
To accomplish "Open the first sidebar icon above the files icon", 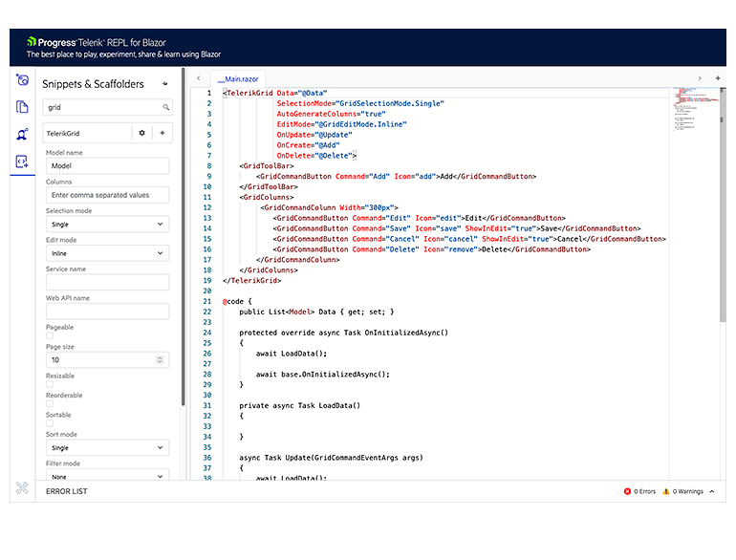I will [x=22, y=80].
